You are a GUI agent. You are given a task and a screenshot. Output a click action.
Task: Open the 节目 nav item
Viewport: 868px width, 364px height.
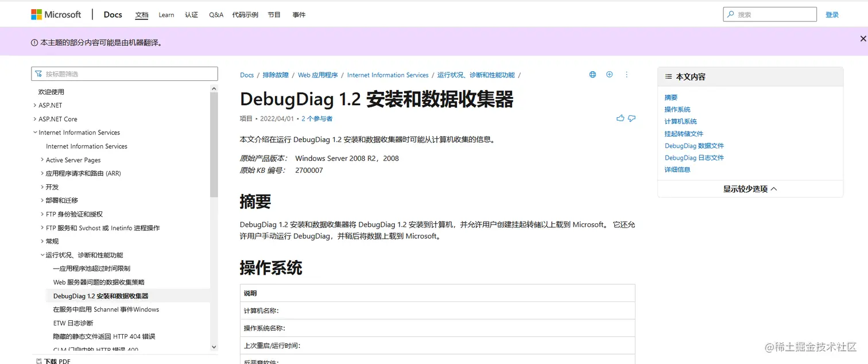(x=274, y=15)
